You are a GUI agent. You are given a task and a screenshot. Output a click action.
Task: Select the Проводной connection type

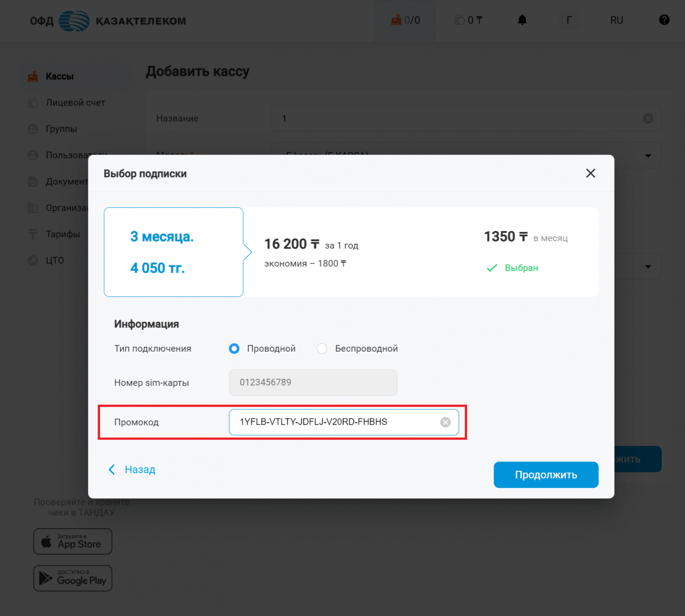(234, 349)
